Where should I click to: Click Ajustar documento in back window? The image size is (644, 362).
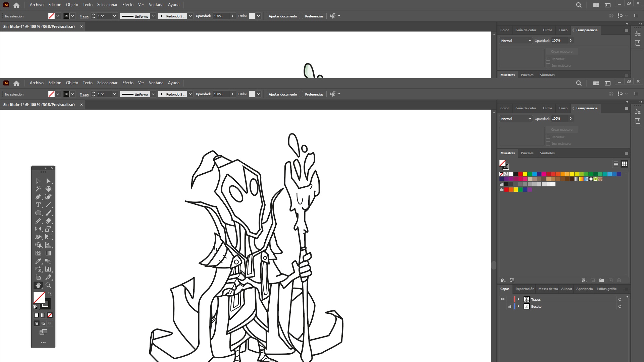283,16
